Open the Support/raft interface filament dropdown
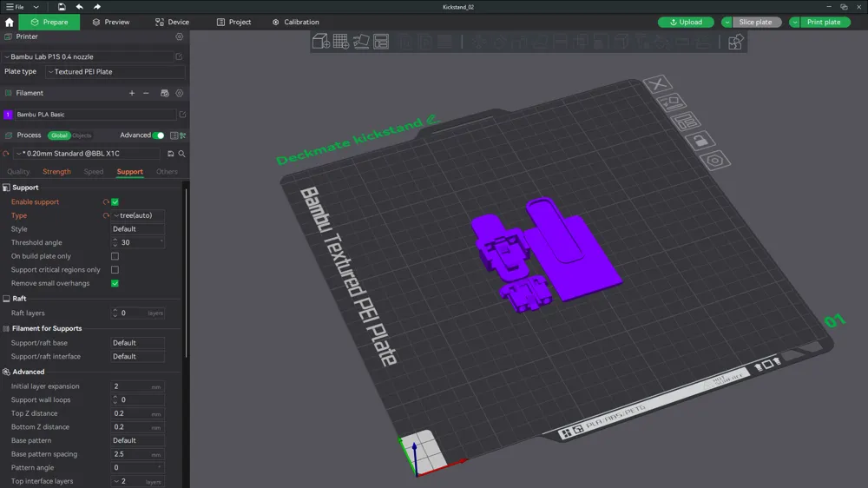868x488 pixels. [x=138, y=357]
